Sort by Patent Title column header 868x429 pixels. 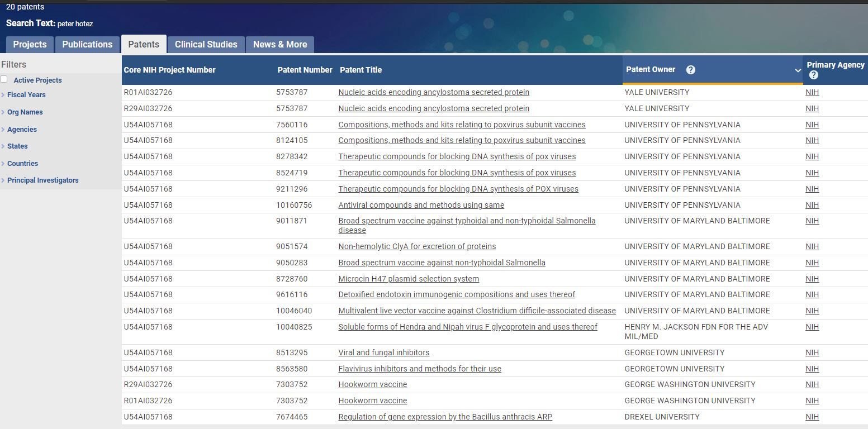(x=361, y=70)
